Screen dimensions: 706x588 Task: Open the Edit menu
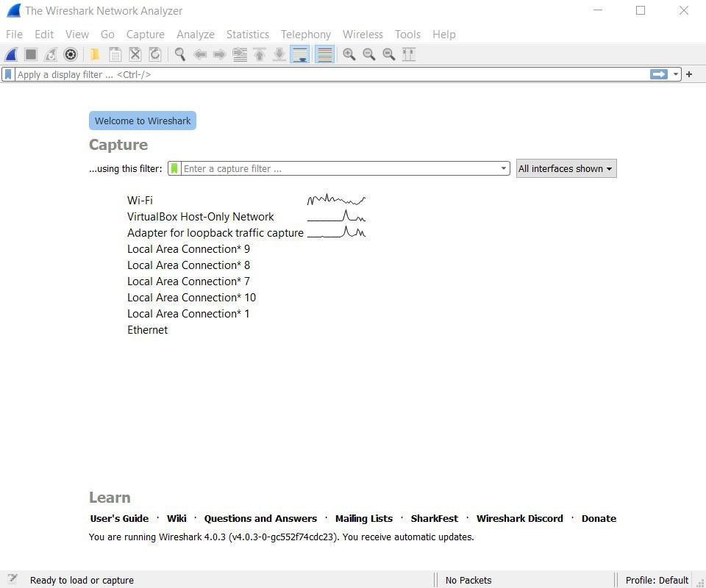point(44,35)
